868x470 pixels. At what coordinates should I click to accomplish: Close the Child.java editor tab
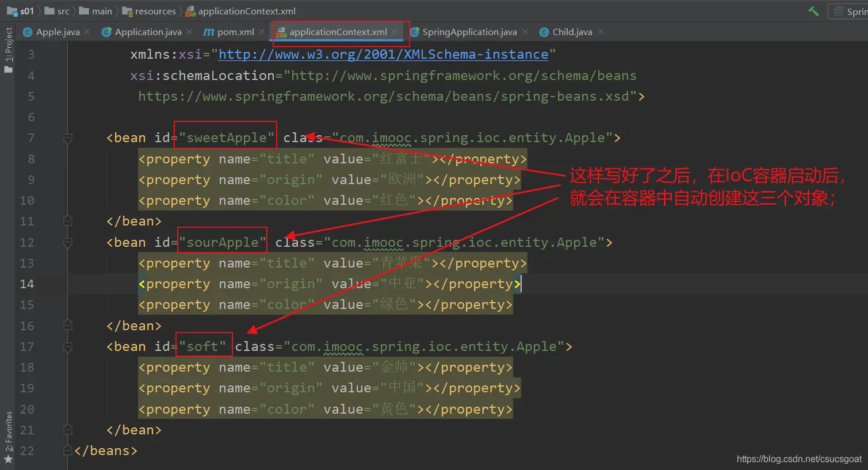point(601,32)
